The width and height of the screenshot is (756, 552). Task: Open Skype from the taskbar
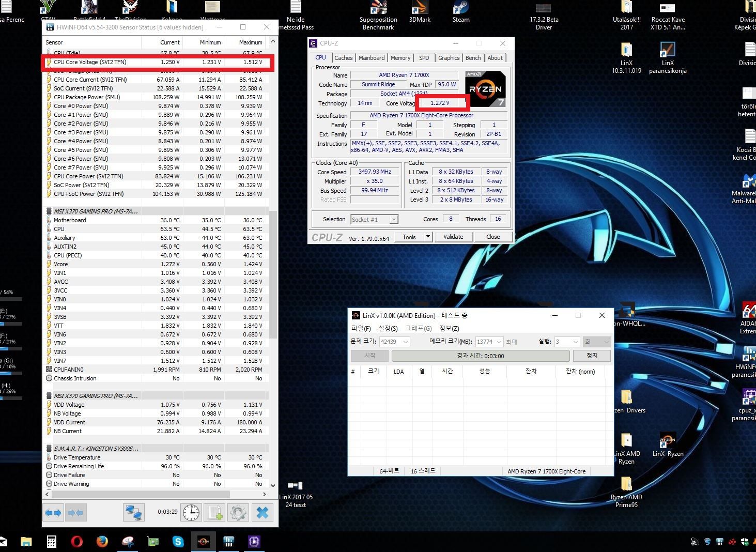pyautogui.click(x=178, y=542)
